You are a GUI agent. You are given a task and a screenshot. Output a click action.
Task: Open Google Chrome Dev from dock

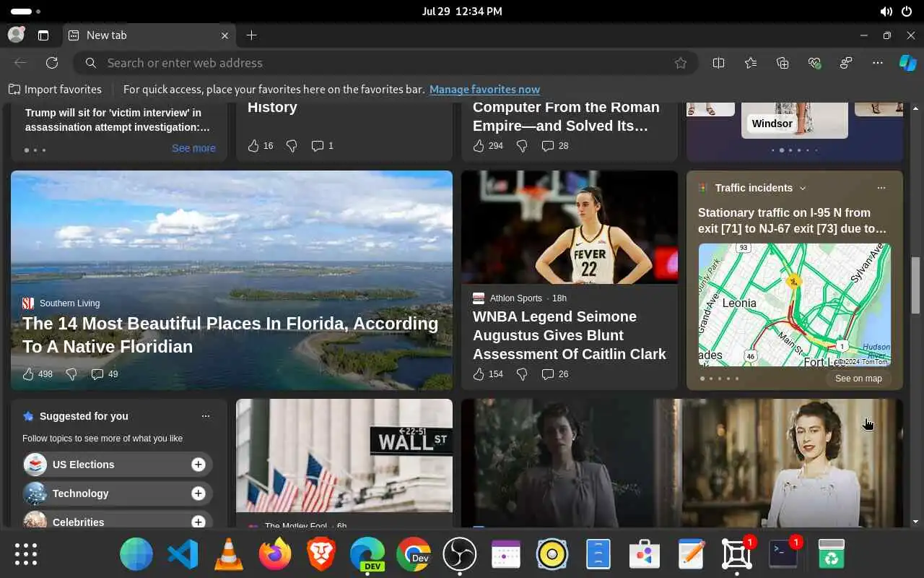point(414,555)
